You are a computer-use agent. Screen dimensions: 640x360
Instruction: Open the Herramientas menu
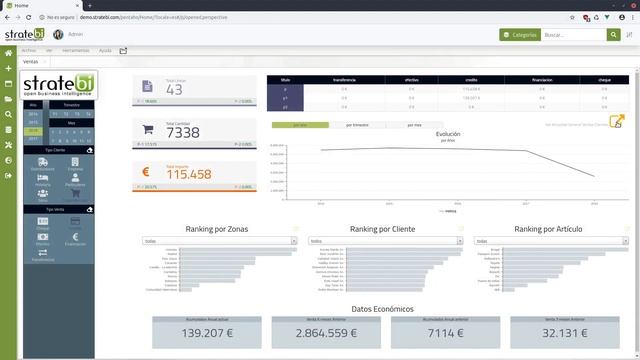[76, 51]
